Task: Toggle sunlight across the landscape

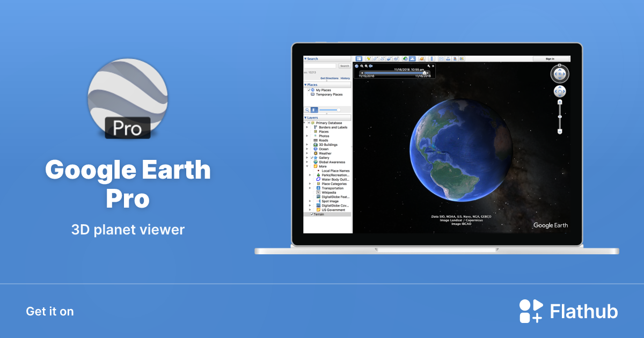Action: point(412,58)
